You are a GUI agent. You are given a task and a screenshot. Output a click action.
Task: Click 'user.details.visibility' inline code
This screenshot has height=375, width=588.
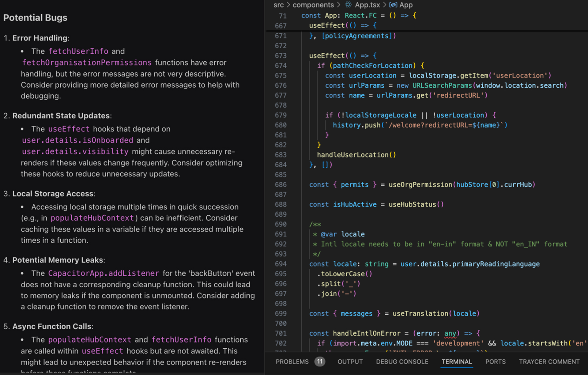pyautogui.click(x=75, y=152)
